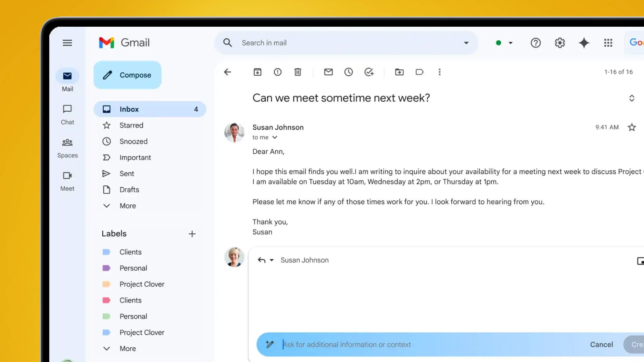Select the Add task checkmark icon
The image size is (644, 362).
(369, 72)
